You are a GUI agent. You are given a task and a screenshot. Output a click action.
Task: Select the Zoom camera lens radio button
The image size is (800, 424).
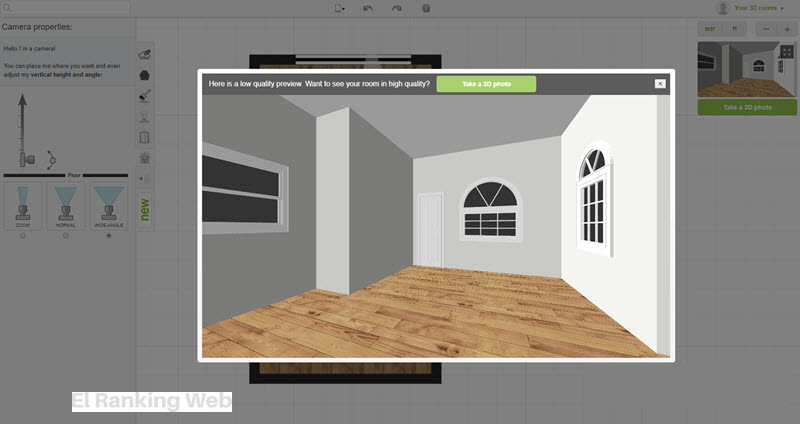coord(23,235)
